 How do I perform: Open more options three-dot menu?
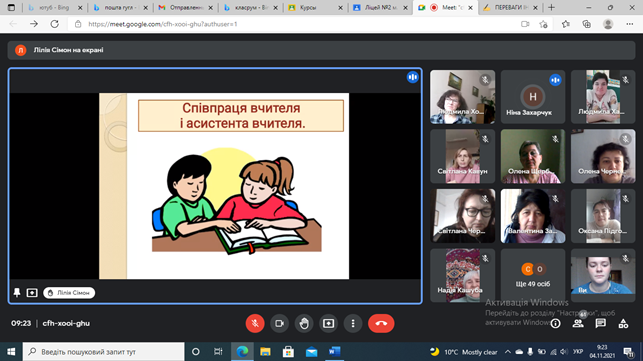coord(353,323)
